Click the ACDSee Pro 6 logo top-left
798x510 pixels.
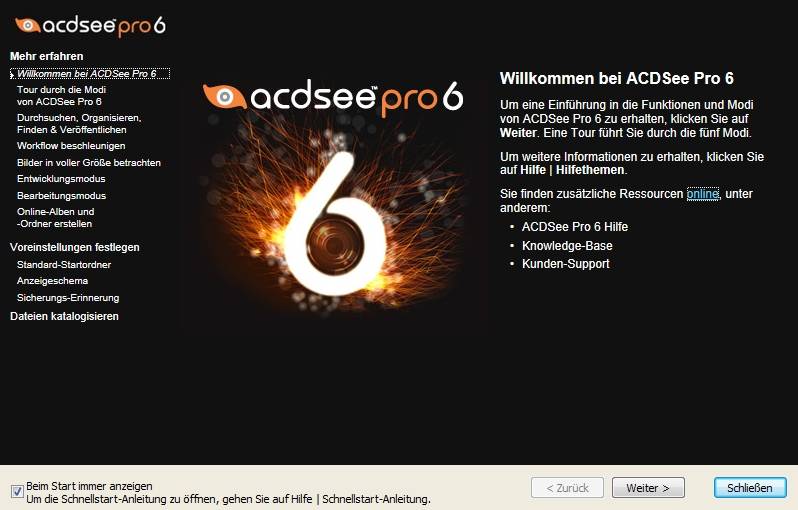91,25
